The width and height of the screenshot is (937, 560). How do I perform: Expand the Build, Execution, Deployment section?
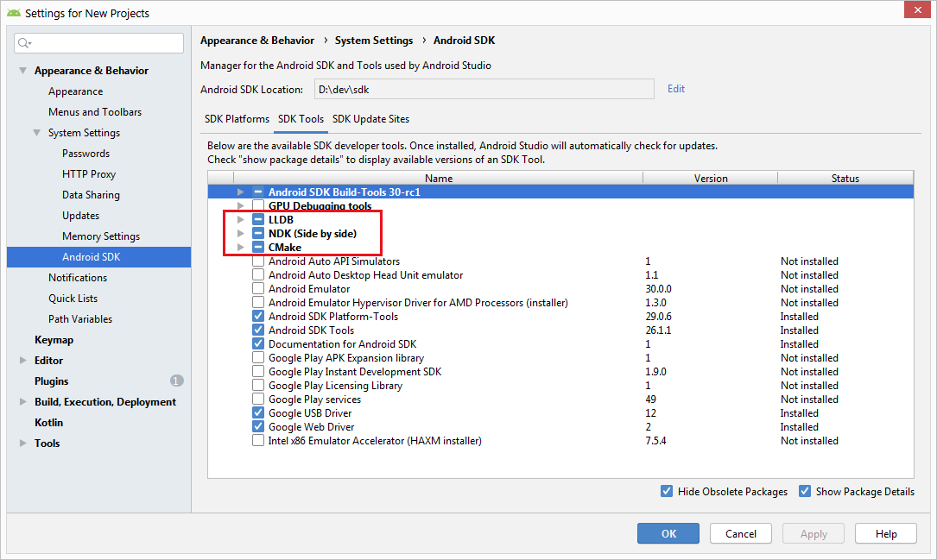click(x=22, y=402)
